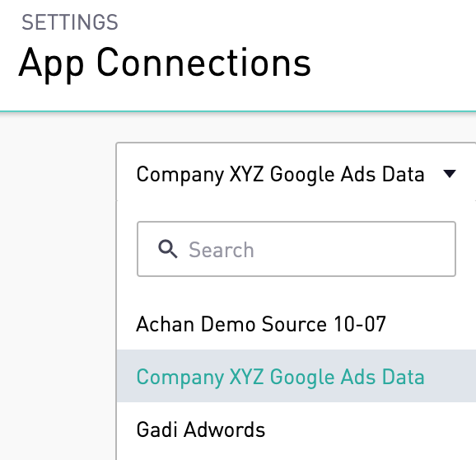
Task: Focus the Search field in the dropdown
Action: (296, 249)
